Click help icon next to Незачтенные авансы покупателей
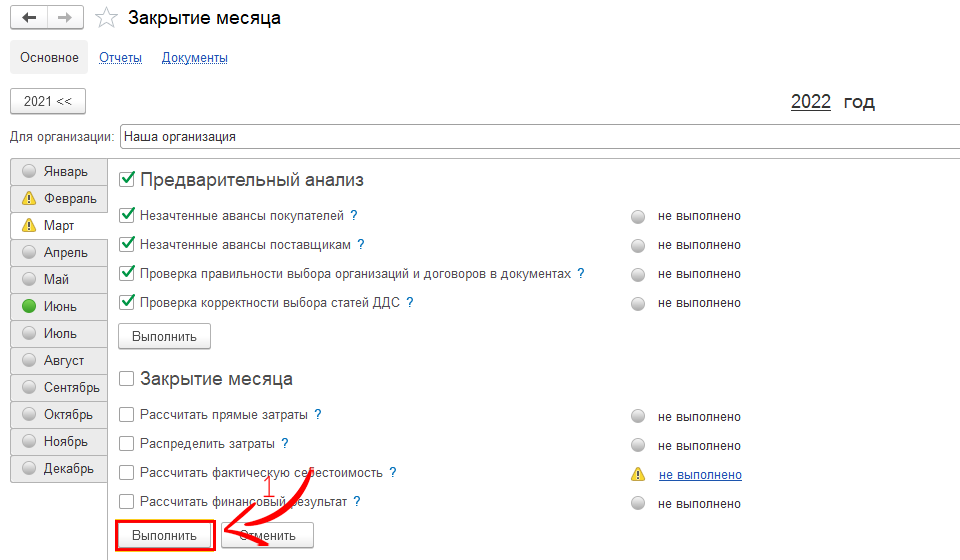This screenshot has height=560, width=960. (x=354, y=215)
